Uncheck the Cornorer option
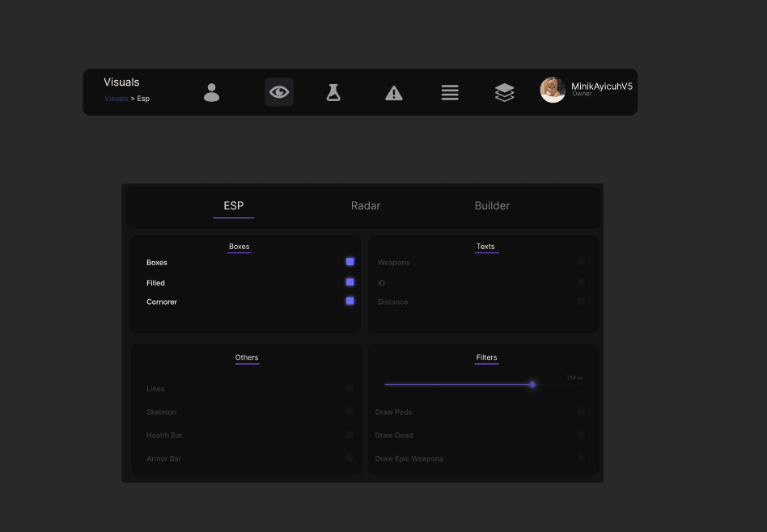767x532 pixels. pos(350,301)
